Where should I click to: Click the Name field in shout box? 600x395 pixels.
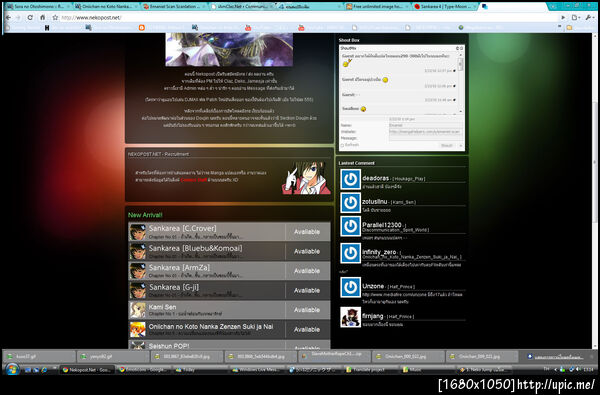[x=426, y=125]
